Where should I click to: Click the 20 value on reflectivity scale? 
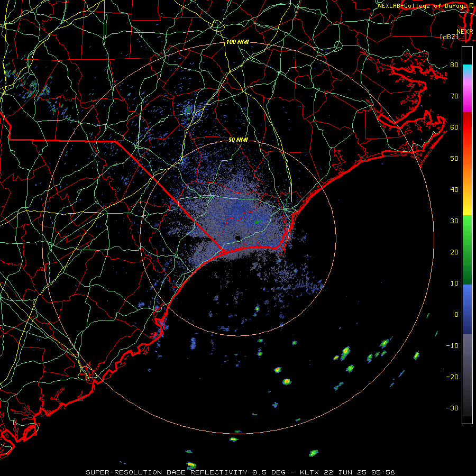(x=454, y=252)
